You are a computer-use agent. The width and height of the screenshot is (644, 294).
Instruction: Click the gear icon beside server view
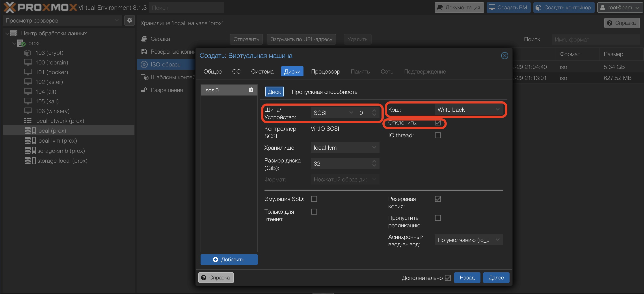130,21
